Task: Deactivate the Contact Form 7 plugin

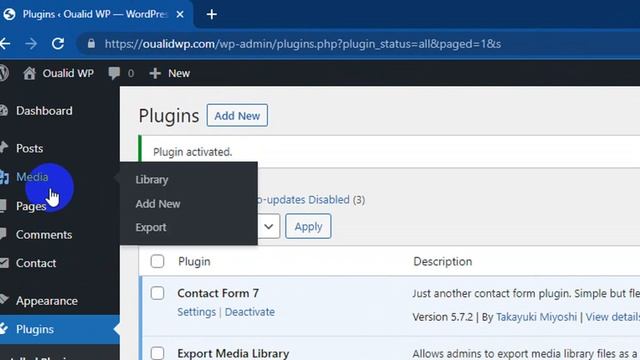Action: tap(250, 312)
